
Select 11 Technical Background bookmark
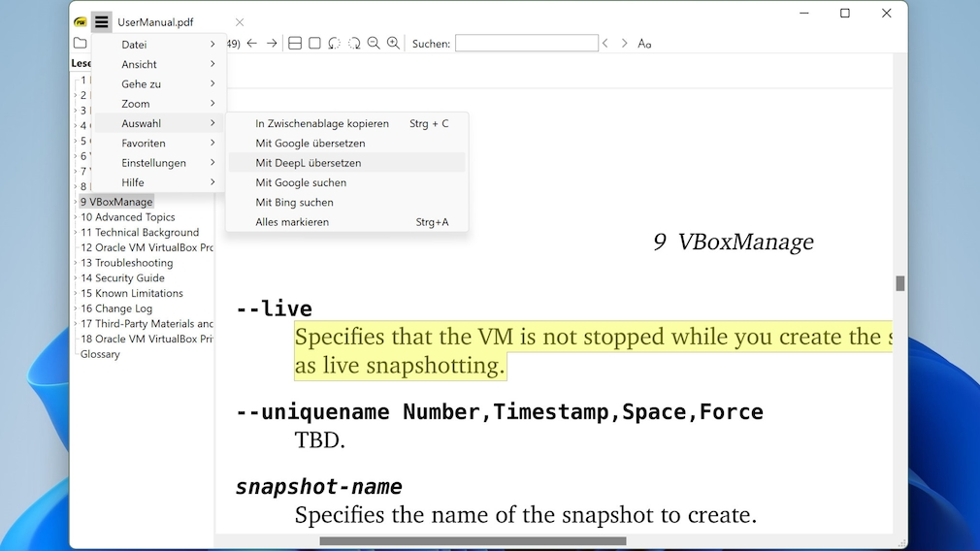140,233
